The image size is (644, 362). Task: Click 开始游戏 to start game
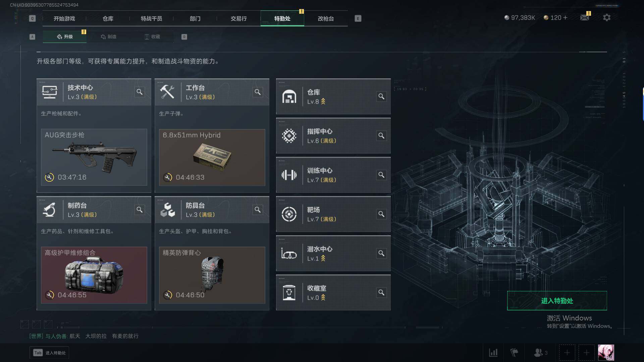(x=64, y=18)
